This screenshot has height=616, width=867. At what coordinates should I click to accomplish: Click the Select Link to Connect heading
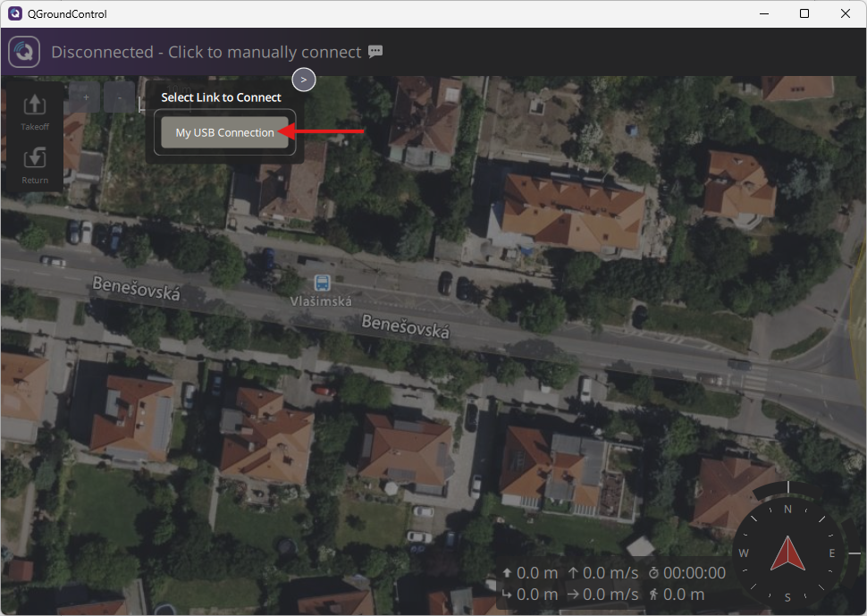tap(221, 97)
